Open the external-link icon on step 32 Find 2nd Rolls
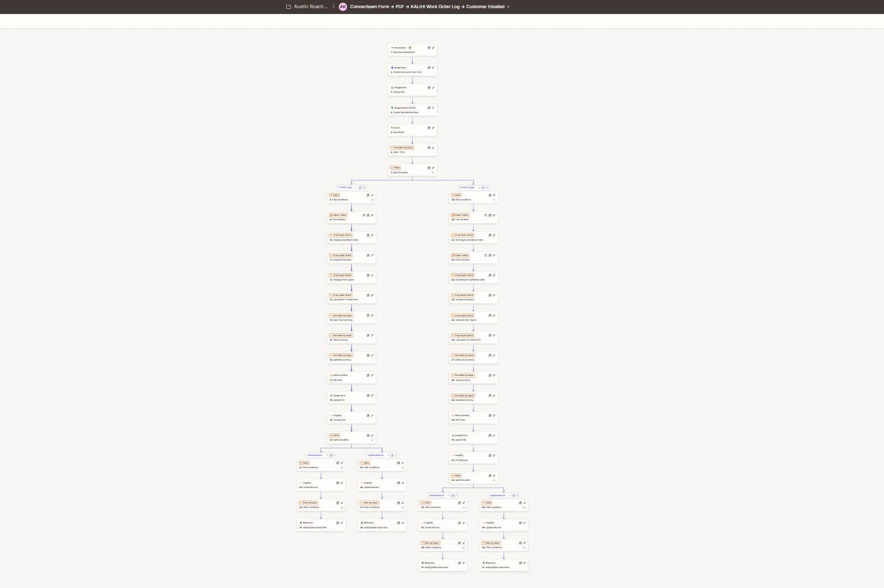This screenshot has width=884, height=588. point(485,255)
